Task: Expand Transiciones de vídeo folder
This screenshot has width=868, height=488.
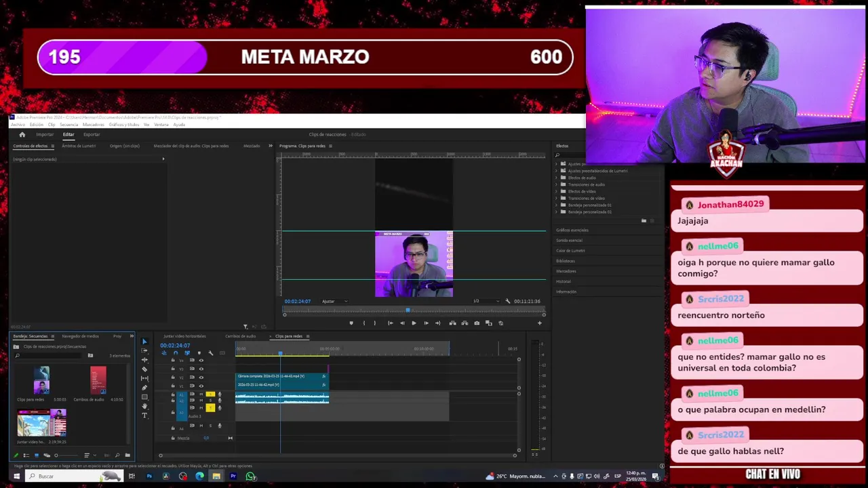Action: [556, 198]
